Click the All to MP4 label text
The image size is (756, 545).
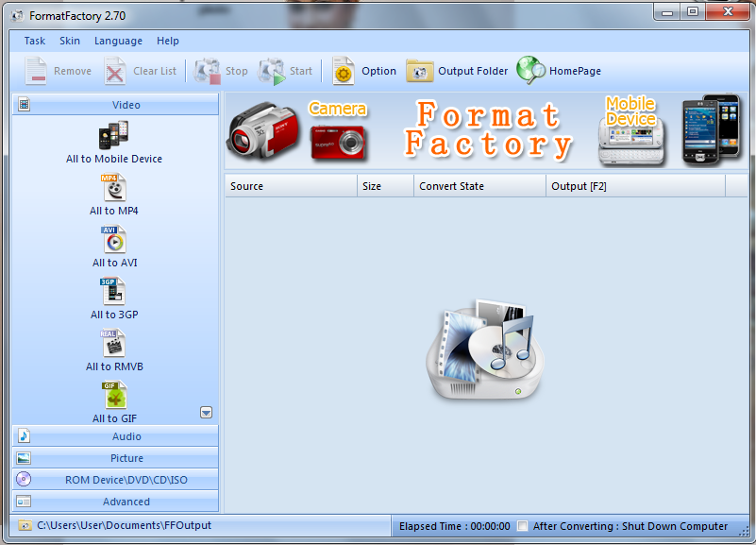click(x=114, y=211)
